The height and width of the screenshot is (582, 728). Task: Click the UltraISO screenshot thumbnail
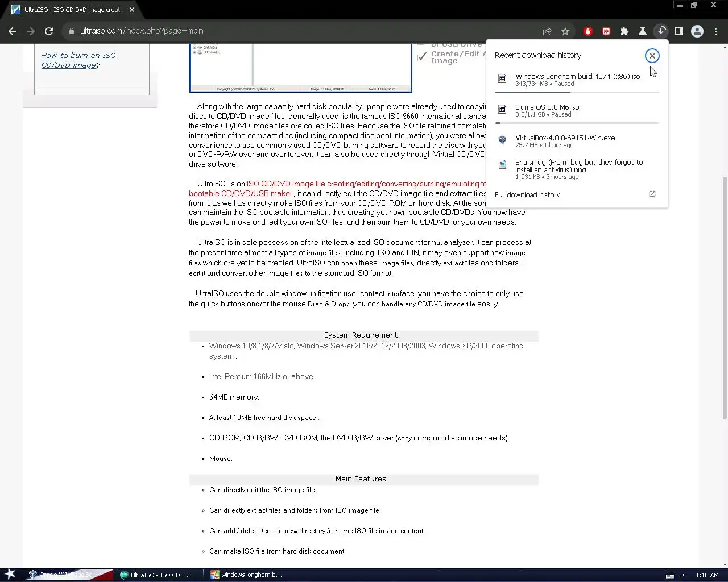[301, 67]
